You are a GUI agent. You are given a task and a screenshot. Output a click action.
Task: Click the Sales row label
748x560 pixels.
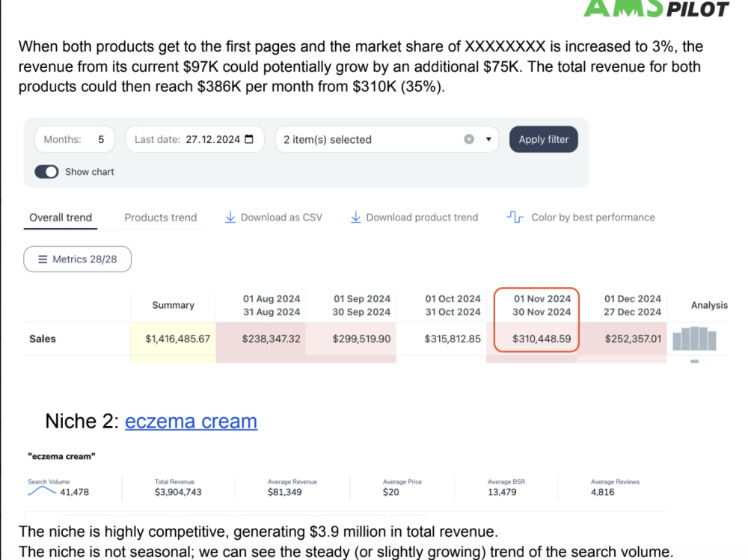pos(43,339)
